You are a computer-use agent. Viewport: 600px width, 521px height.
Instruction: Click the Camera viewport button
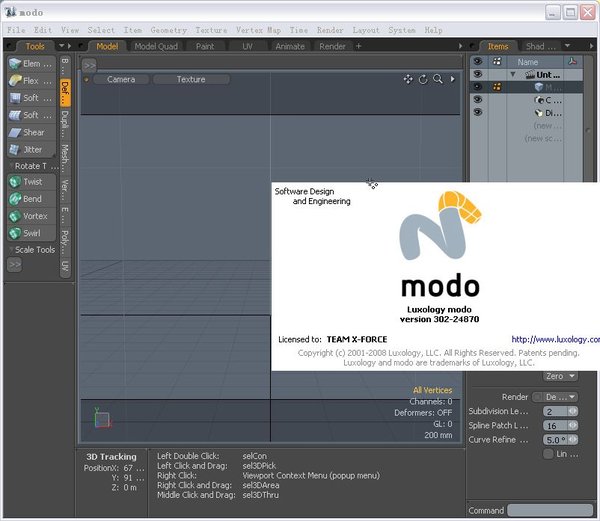121,79
